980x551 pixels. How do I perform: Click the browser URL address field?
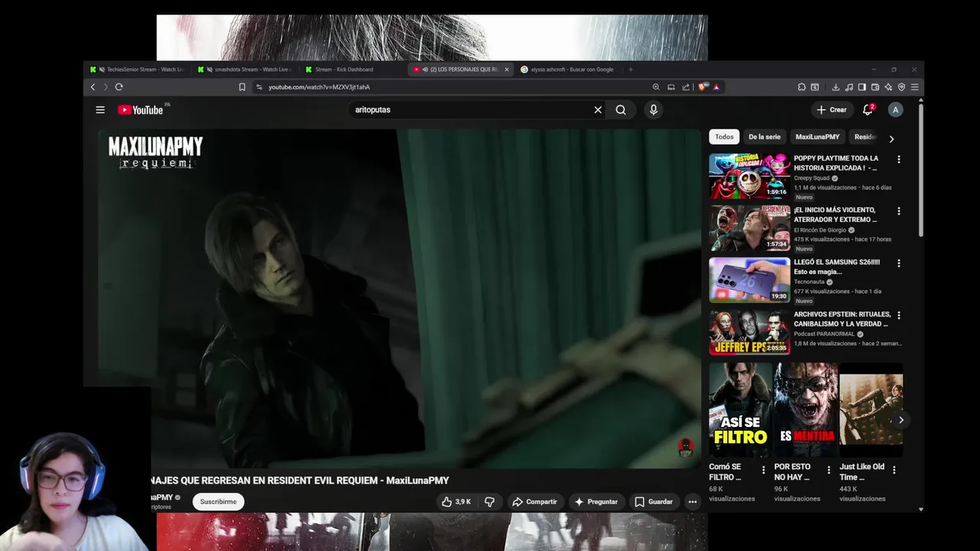pos(452,87)
